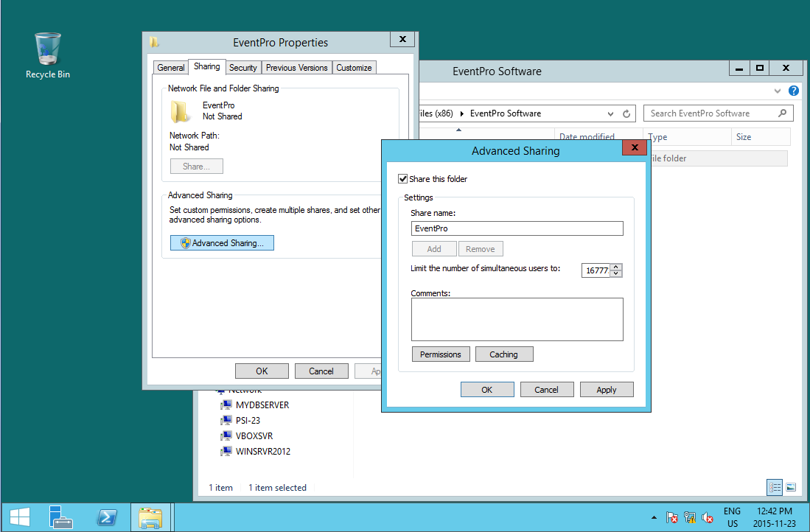Click the Advanced Sharing... button
810x532 pixels.
click(x=222, y=242)
